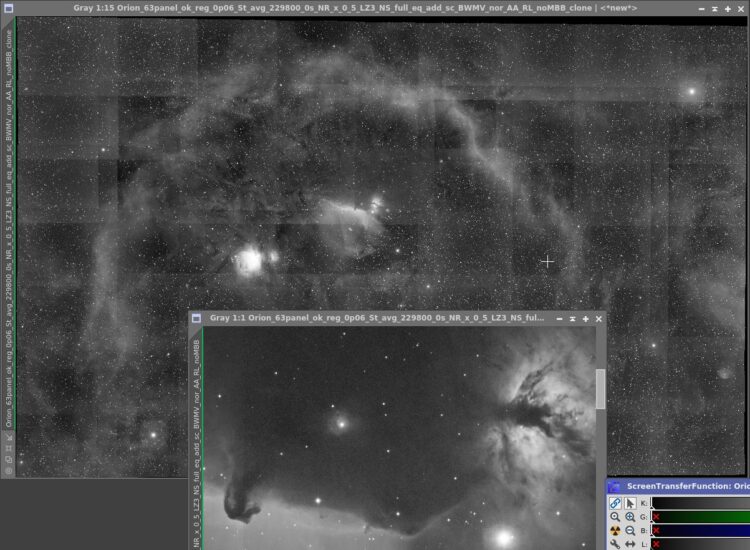This screenshot has height=550, width=750.
Task: Maximize the Gray 1:15 image window
Action: point(728,9)
